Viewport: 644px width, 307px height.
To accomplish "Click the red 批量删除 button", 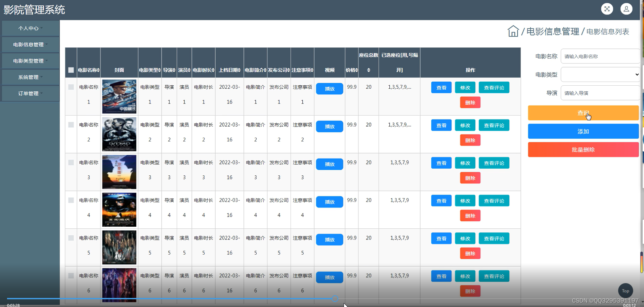I will 583,149.
